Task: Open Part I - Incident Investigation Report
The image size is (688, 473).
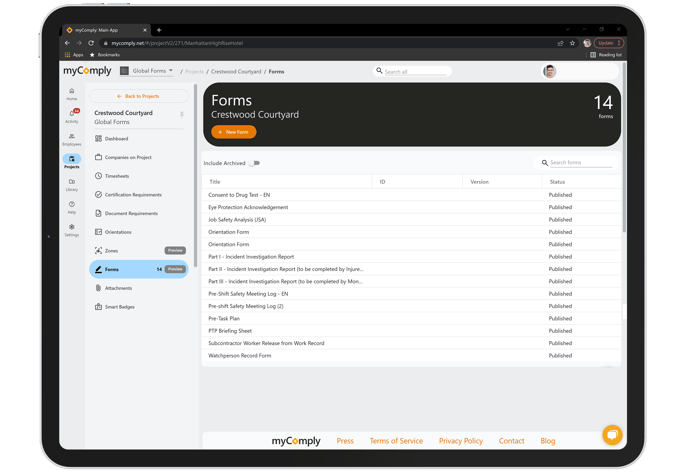Action: pos(412,257)
